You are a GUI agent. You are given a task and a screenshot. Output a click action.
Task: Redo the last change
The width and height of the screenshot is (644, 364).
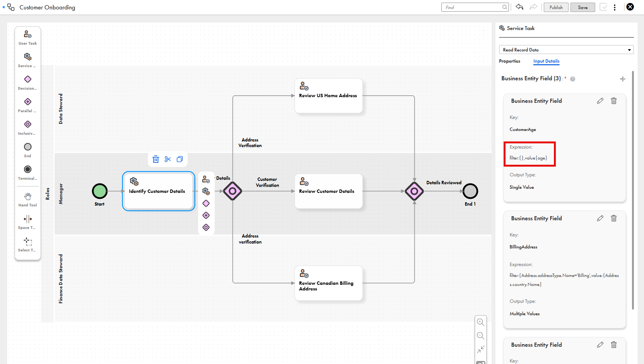pos(533,7)
